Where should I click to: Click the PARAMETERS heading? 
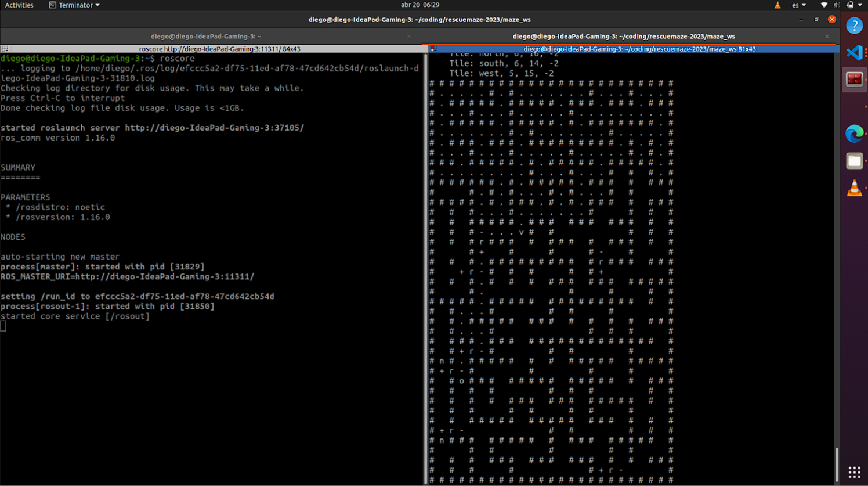(26, 197)
